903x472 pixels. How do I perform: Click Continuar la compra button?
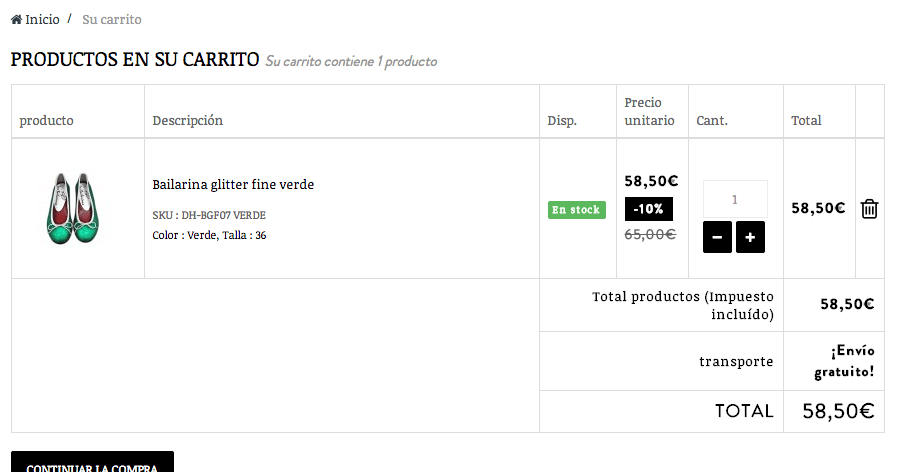[92, 462]
